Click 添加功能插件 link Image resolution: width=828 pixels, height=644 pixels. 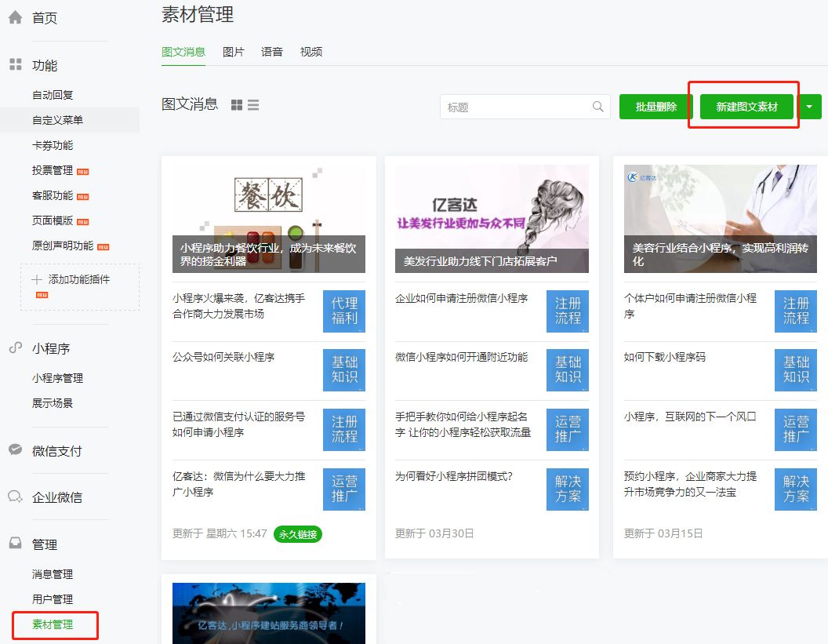pos(79,279)
